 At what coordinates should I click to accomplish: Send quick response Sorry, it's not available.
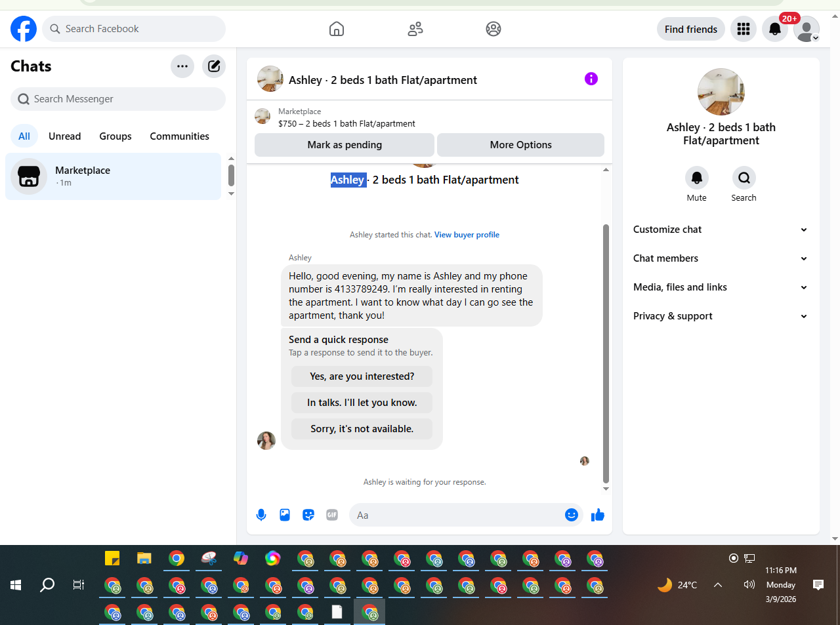[x=362, y=429]
